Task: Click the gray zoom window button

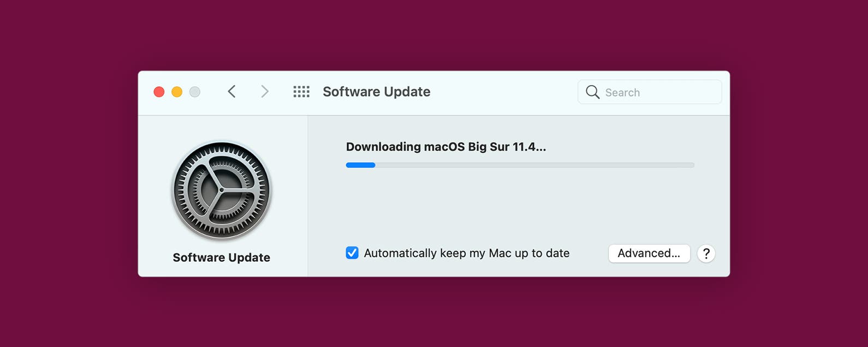Action: (195, 92)
